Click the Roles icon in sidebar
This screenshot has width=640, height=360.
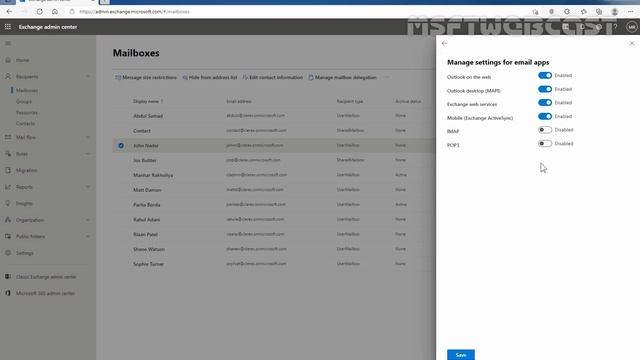(8, 154)
